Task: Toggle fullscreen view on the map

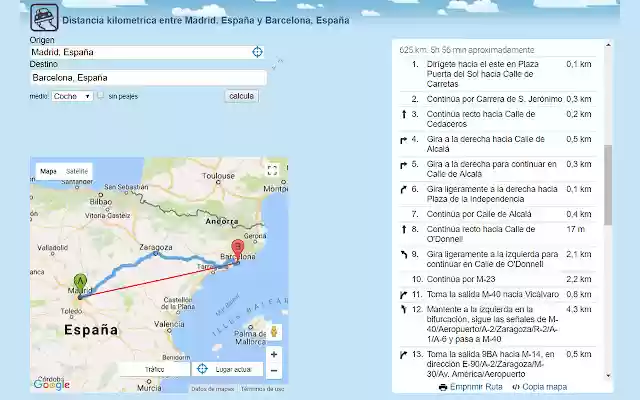Action: click(272, 170)
